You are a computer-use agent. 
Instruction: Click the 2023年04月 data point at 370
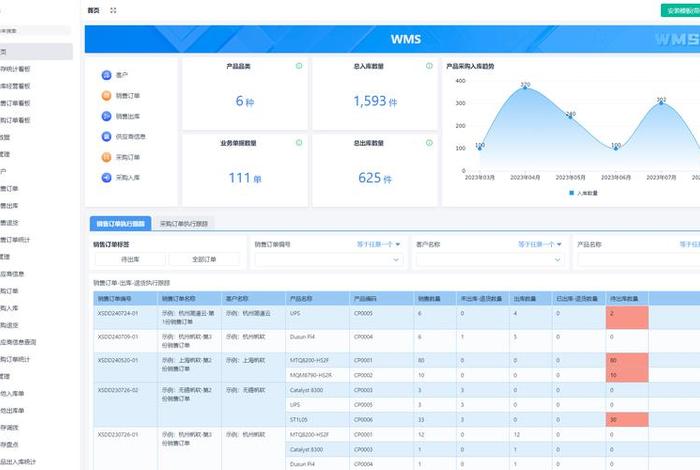pyautogui.click(x=525, y=88)
